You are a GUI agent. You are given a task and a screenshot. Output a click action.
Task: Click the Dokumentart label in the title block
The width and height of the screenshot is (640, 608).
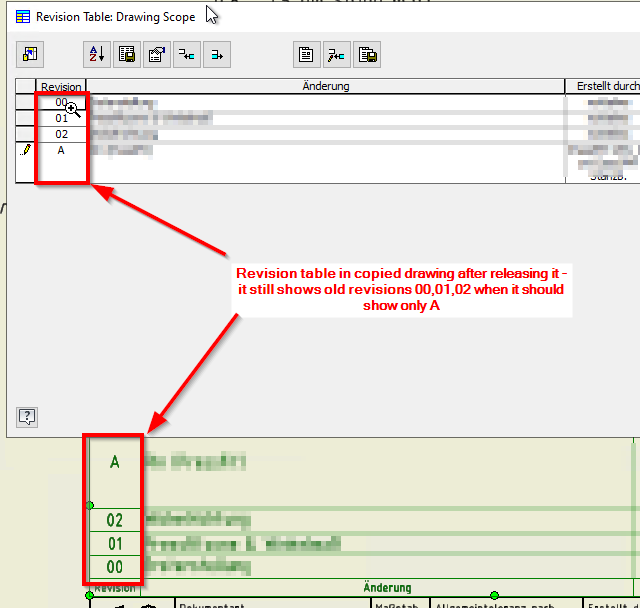point(211,605)
